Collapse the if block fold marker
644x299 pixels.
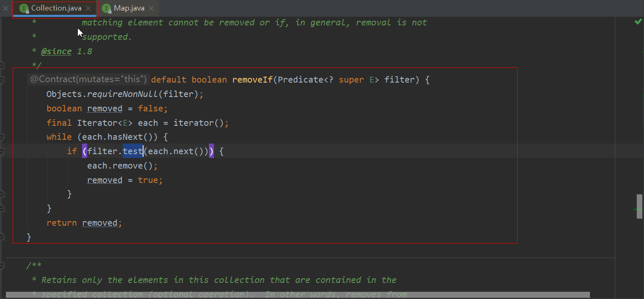pos(2,151)
